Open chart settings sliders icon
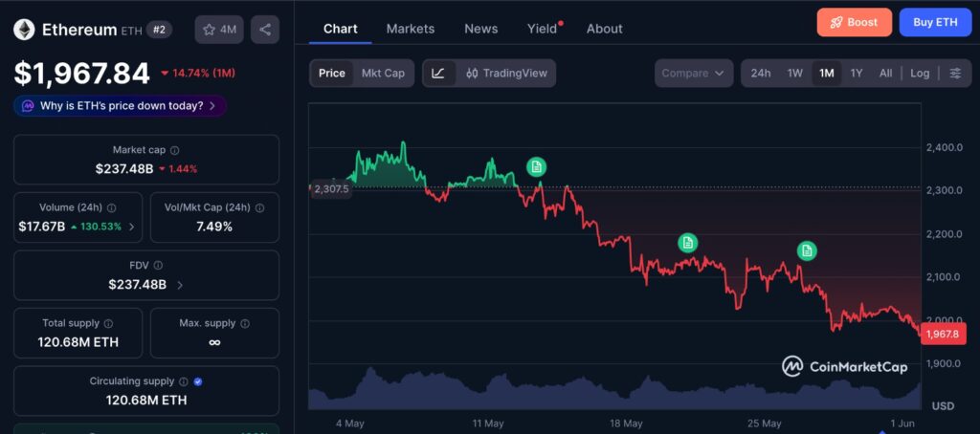The image size is (980, 434). 956,73
